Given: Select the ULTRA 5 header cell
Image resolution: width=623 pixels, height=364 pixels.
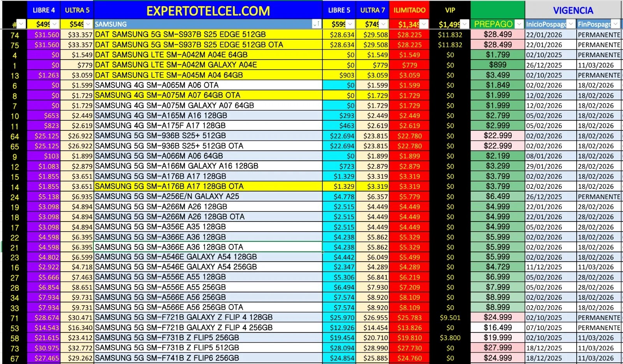Looking at the screenshot, I should point(77,10).
